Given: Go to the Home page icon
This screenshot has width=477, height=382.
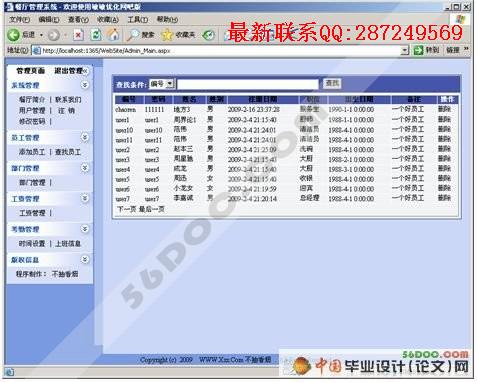Looking at the screenshot, I should click(x=113, y=35).
